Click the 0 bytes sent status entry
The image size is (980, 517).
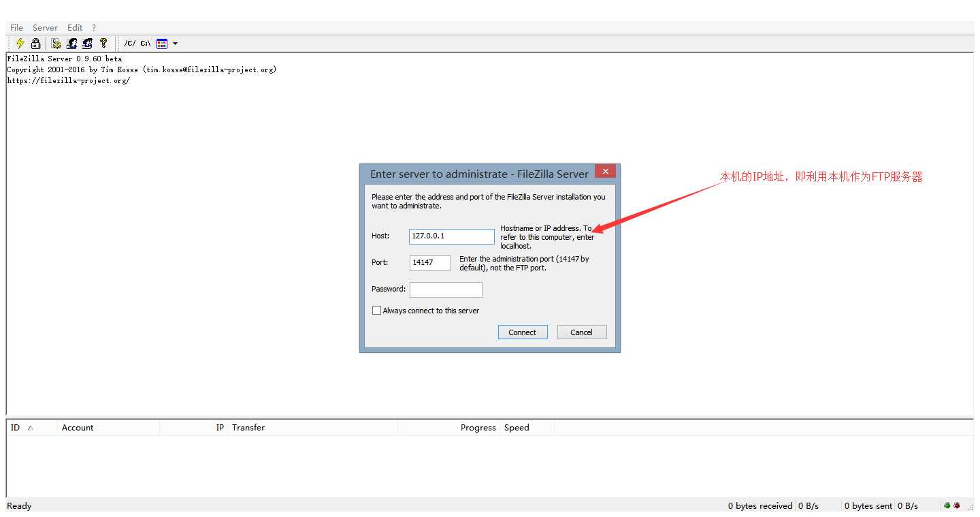point(868,506)
